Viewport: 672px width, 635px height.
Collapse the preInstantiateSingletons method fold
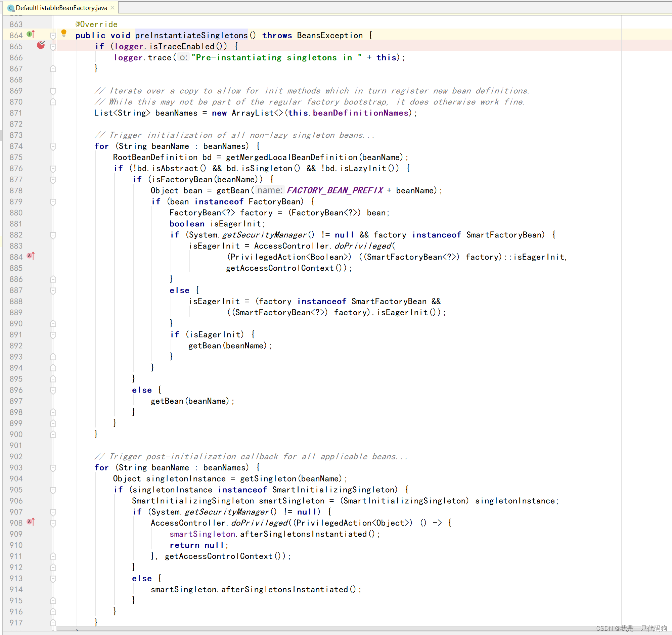[53, 35]
